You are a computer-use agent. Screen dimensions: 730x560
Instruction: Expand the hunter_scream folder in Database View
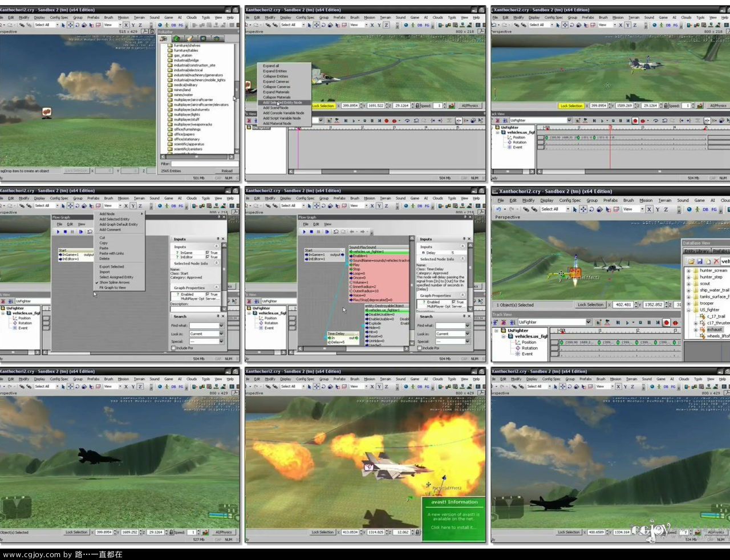[x=688, y=270]
